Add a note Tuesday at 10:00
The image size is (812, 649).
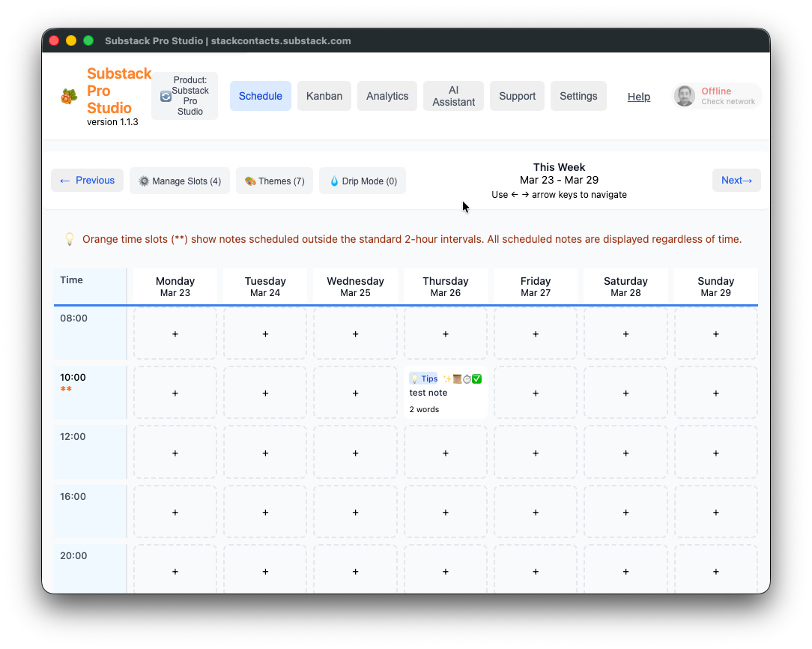pyautogui.click(x=265, y=393)
